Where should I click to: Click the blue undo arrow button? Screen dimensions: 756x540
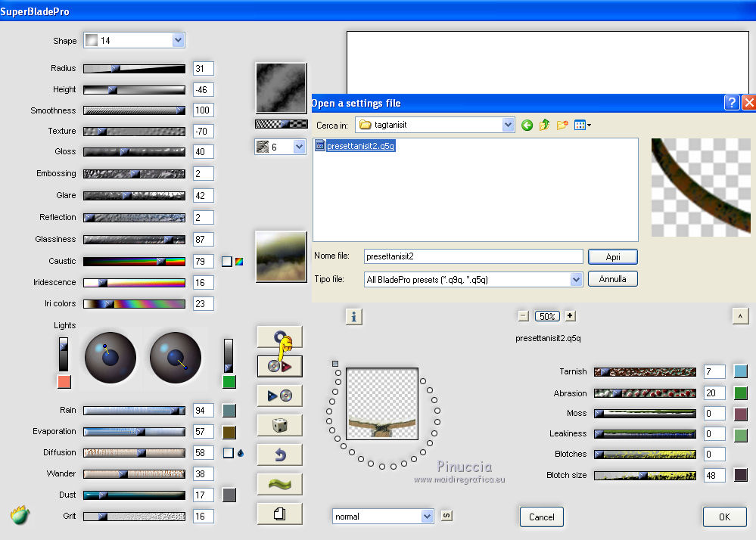279,455
